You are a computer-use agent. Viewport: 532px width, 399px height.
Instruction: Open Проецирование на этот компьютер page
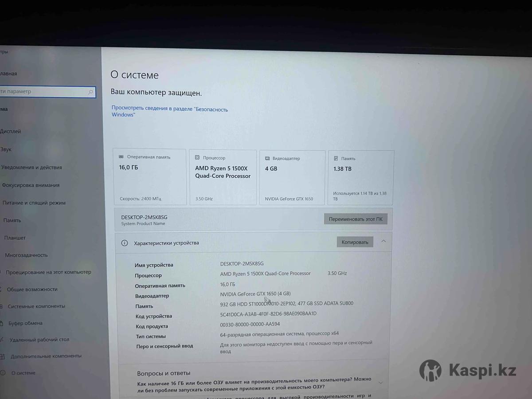tap(48, 272)
